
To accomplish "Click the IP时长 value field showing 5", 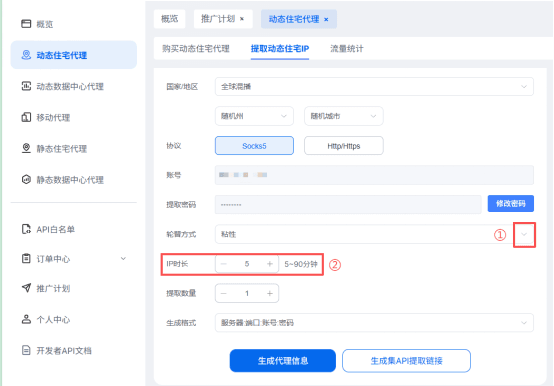I will [247, 264].
